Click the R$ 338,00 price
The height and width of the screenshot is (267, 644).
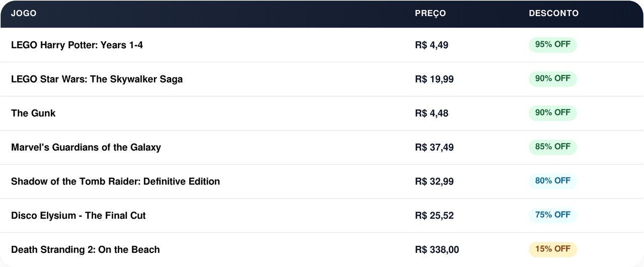coord(437,250)
